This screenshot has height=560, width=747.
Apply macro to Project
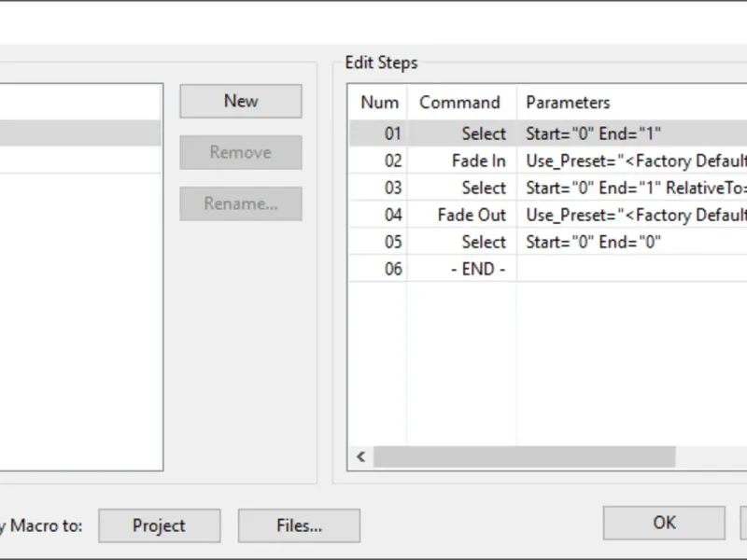coord(159,525)
